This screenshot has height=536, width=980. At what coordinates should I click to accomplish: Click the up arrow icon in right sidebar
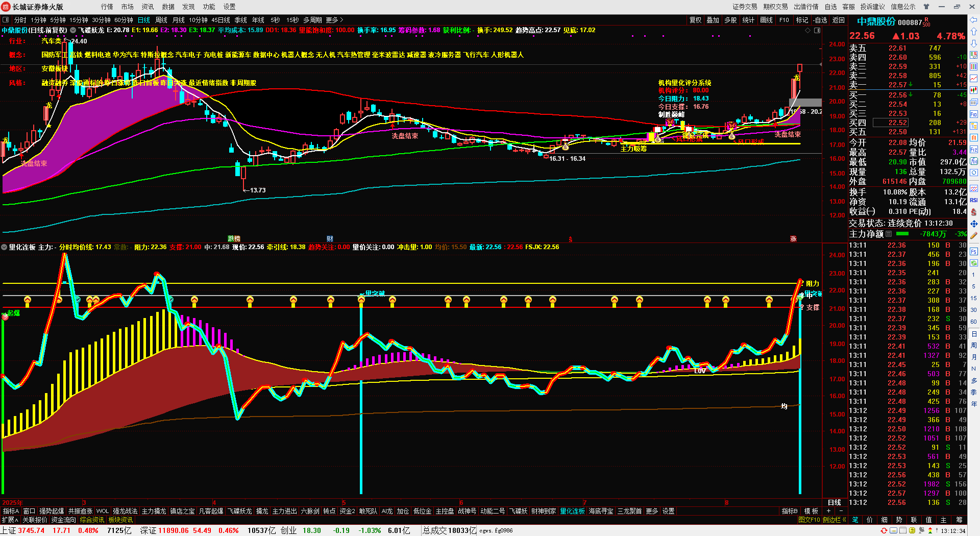coord(974,32)
